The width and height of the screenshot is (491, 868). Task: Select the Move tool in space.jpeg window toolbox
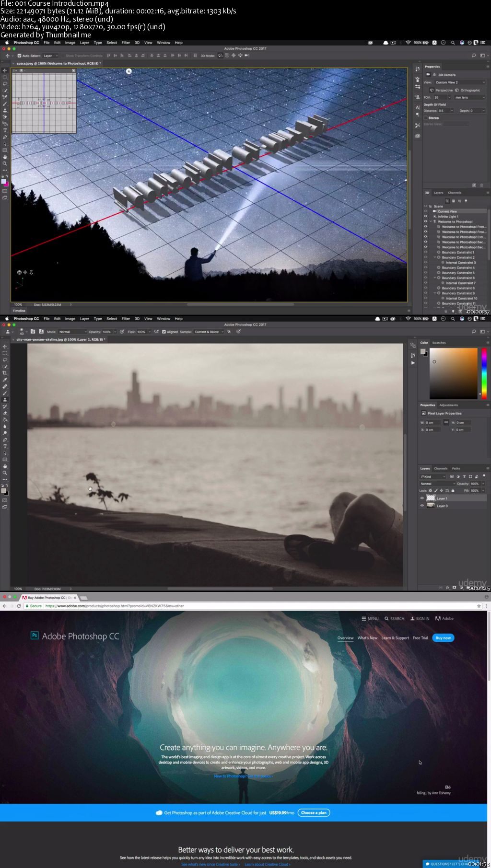[x=5, y=70]
